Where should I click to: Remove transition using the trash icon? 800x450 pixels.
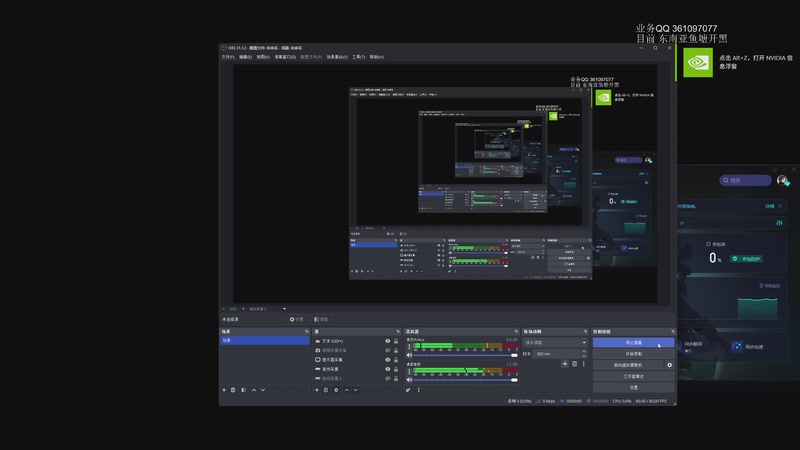point(574,364)
